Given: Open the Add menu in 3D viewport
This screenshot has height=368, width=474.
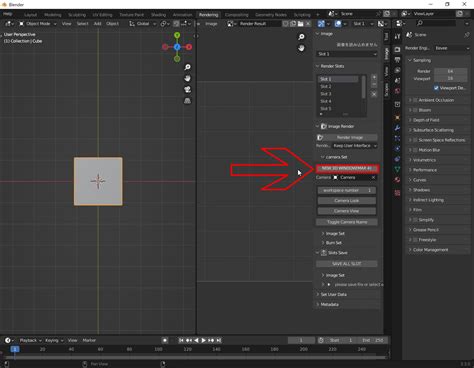Looking at the screenshot, I should (97, 24).
